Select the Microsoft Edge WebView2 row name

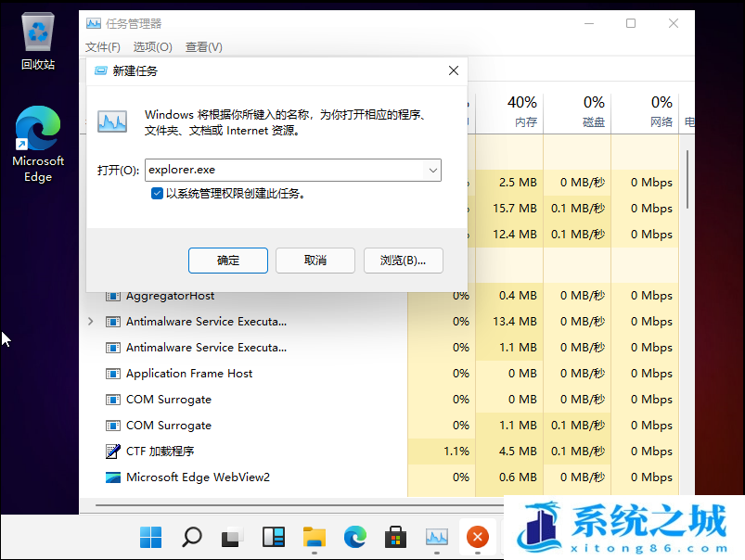click(x=199, y=477)
